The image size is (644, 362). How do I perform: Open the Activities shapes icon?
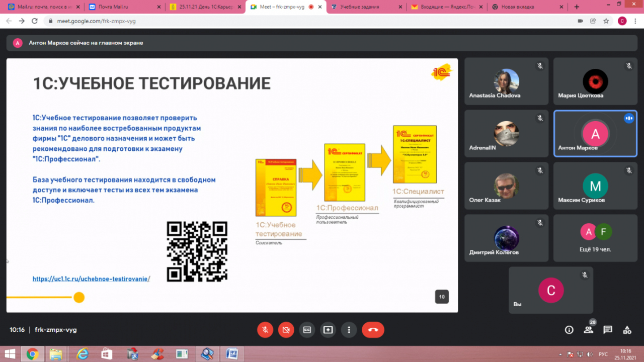[627, 330]
